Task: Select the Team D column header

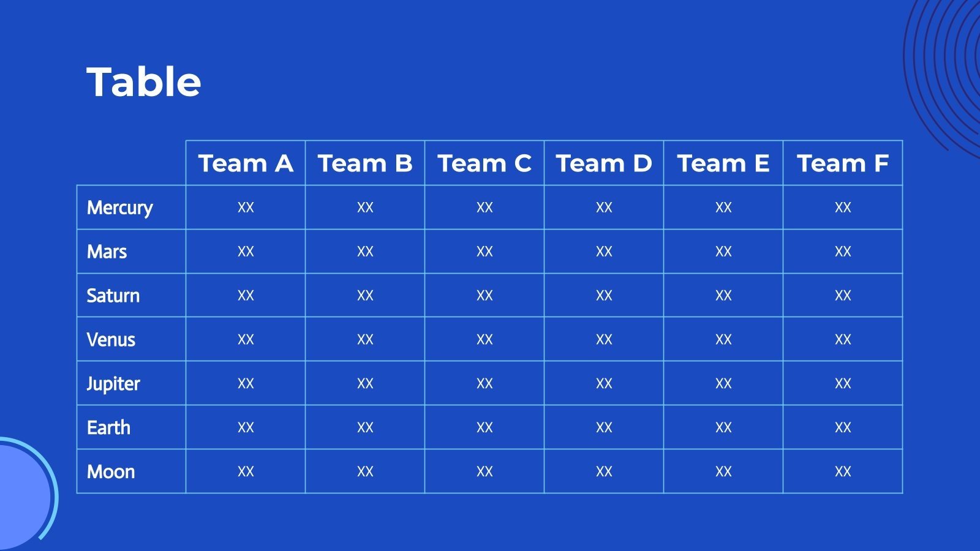Action: click(x=604, y=163)
